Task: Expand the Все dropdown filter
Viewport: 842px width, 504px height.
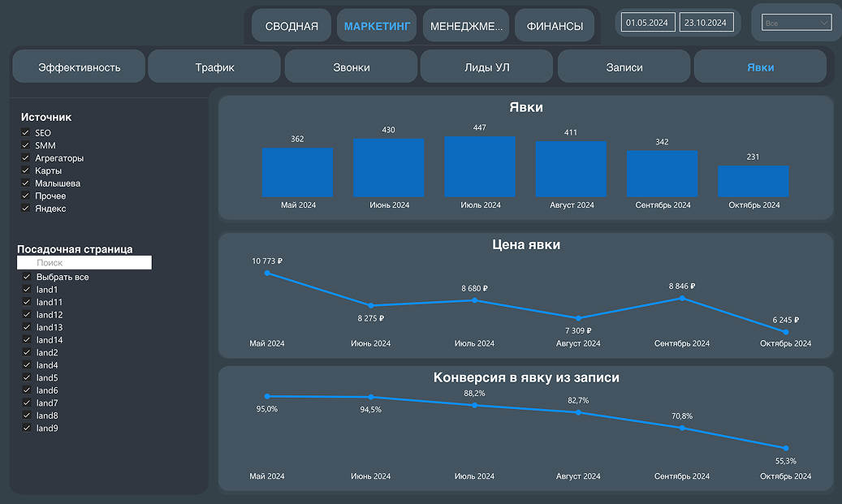Action: (x=797, y=24)
